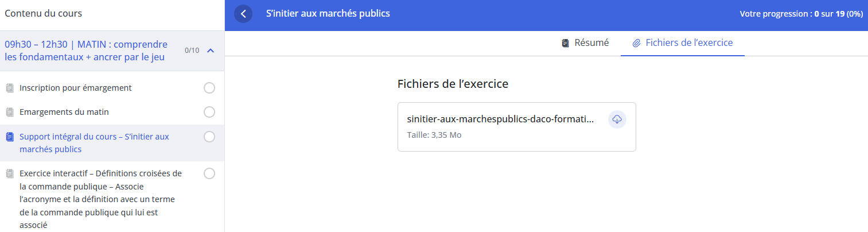Click the back arrow button in header
Viewport: 868px width, 232px height.
click(243, 14)
